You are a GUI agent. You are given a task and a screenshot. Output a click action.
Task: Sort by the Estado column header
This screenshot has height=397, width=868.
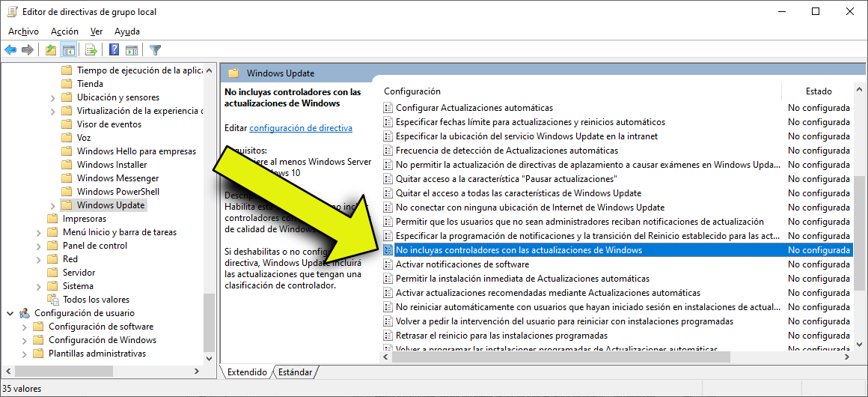click(x=818, y=91)
